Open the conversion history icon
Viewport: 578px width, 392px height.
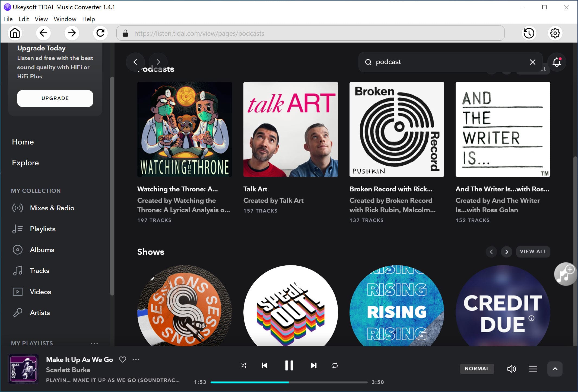click(529, 33)
